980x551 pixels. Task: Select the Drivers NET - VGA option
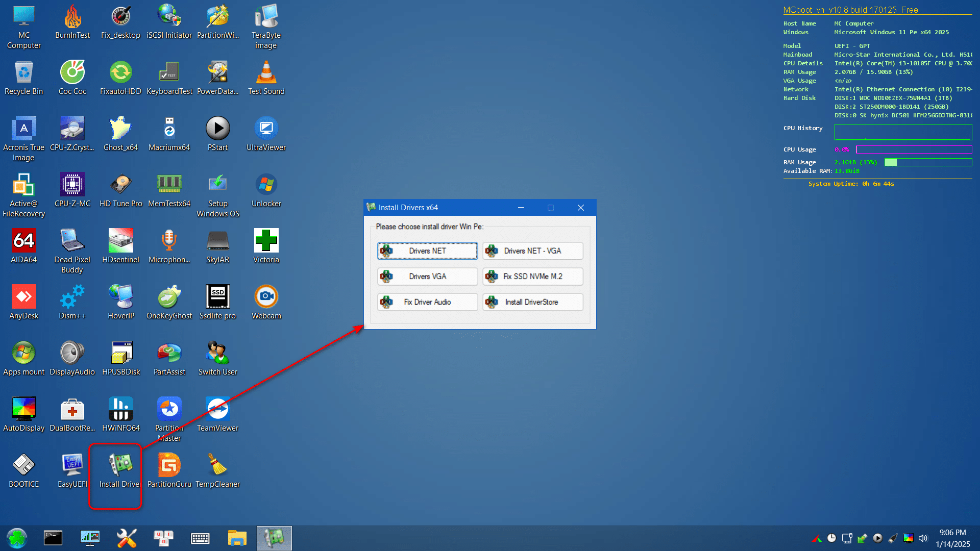(532, 251)
